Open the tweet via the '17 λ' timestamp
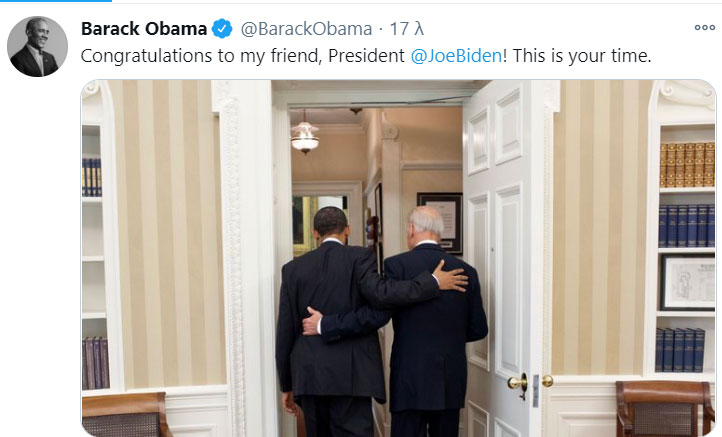722x437 pixels. 407,29
